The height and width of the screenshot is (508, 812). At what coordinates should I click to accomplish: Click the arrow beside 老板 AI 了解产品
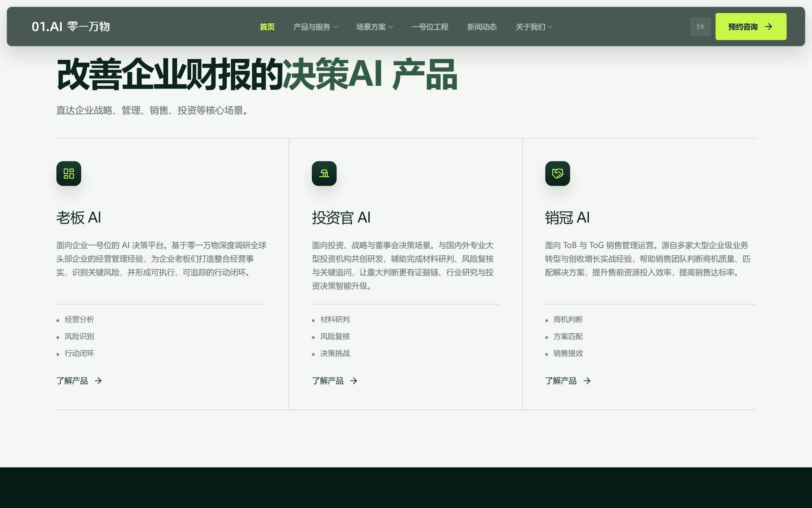click(x=98, y=381)
